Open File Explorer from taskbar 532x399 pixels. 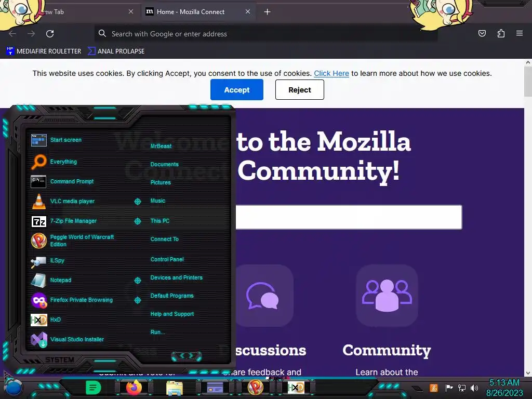[175, 388]
